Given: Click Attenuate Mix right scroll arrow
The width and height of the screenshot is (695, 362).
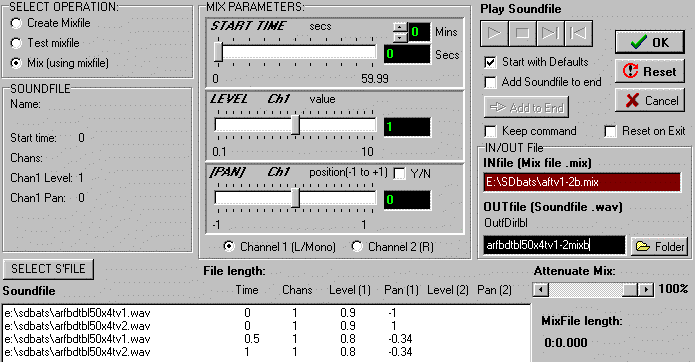Looking at the screenshot, I should click(x=646, y=290).
